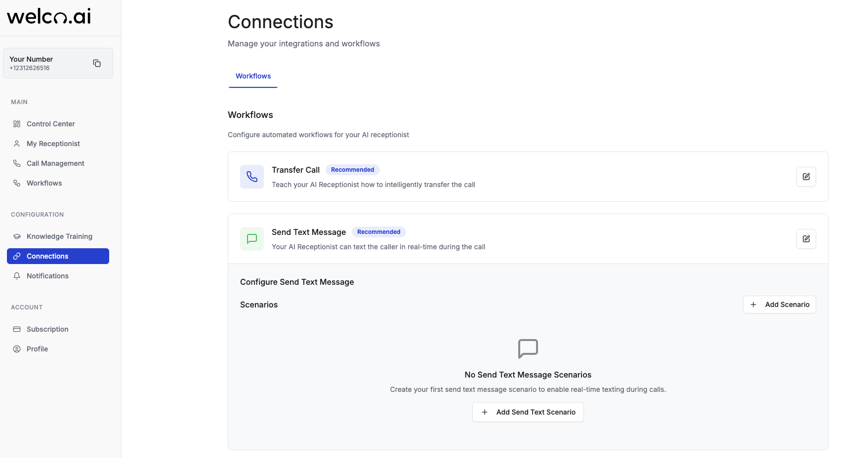The image size is (868, 458).
Task: Open the Profile page
Action: pos(58,349)
